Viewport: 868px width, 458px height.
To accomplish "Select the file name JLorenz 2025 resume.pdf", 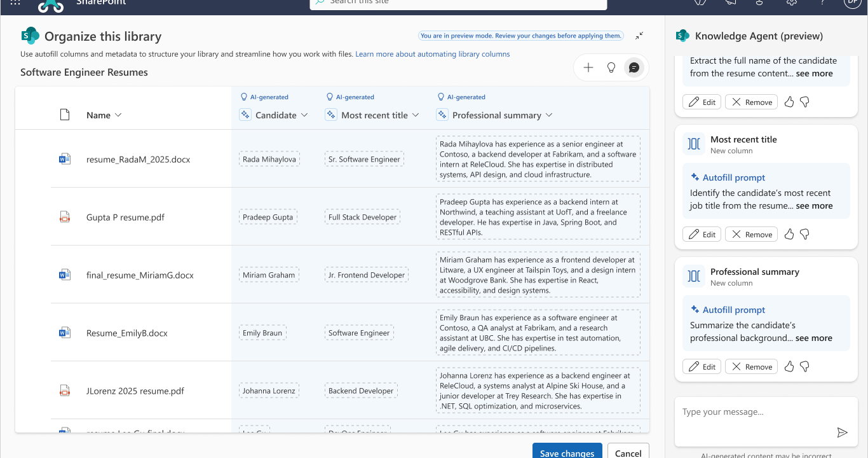I will pos(135,391).
